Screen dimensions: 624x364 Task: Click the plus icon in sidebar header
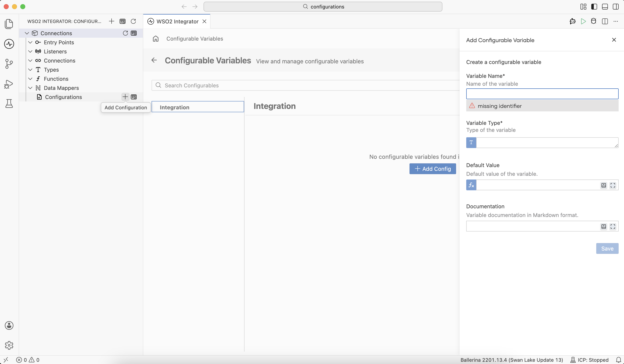[111, 21]
